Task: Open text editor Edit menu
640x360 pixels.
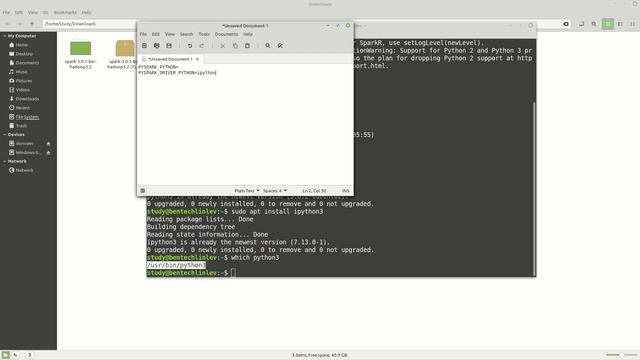Action: point(156,34)
